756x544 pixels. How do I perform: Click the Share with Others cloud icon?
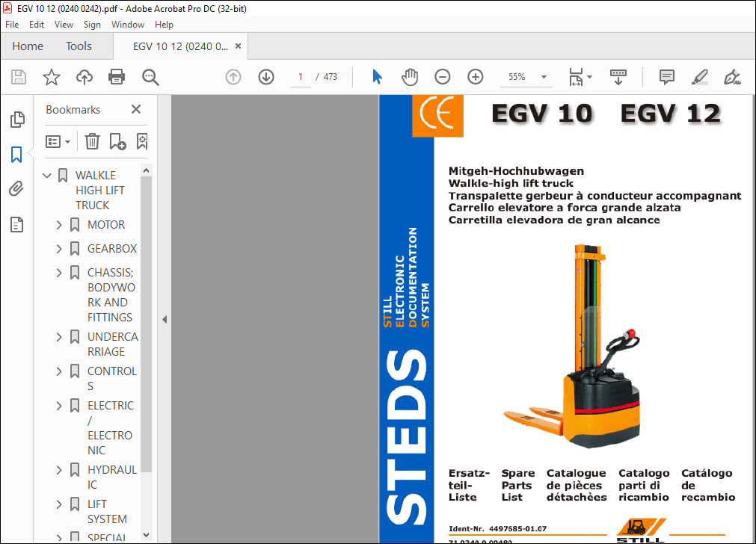coord(84,76)
